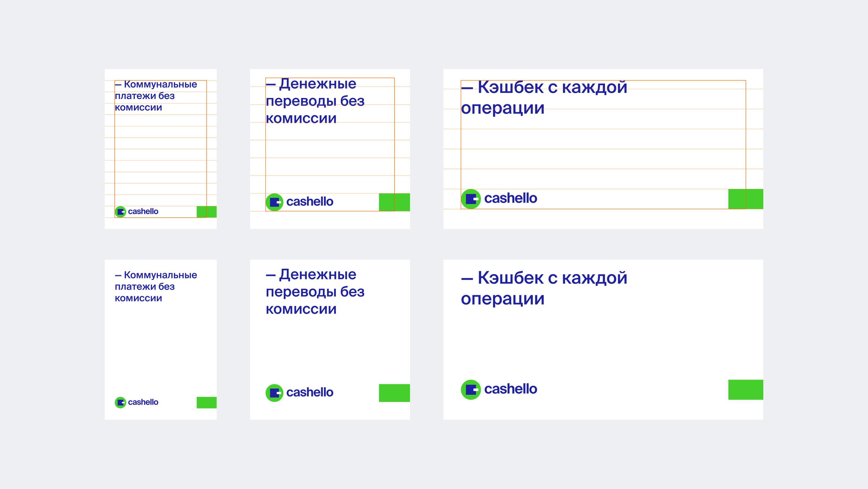Click green rectangle in top-right grid banner
The height and width of the screenshot is (489, 868).
[745, 199]
